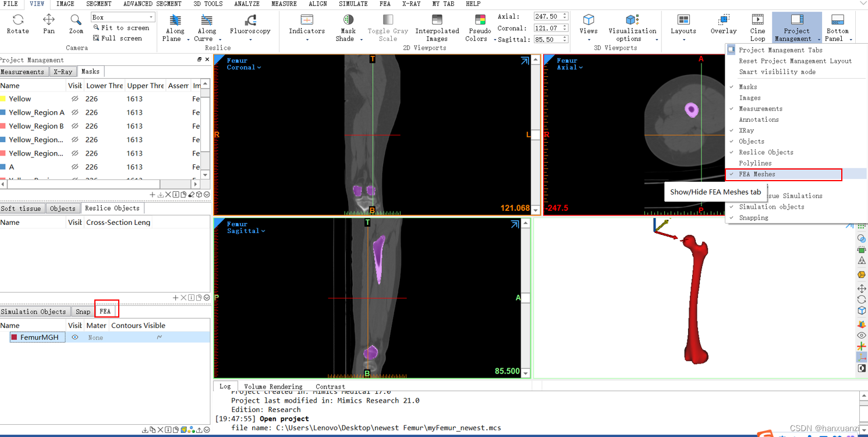This screenshot has width=868, height=437.
Task: Toggle FEA Meshes tab visibility
Action: 757,174
